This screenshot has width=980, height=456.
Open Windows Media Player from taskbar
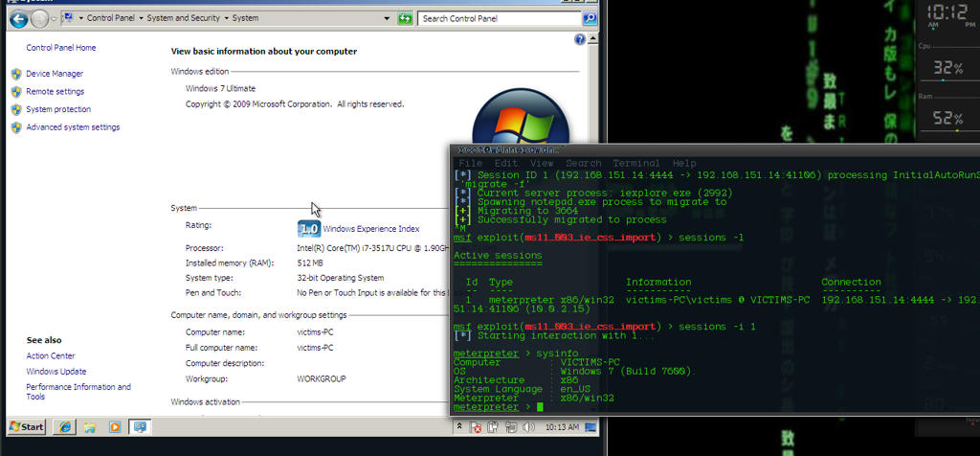point(115,427)
